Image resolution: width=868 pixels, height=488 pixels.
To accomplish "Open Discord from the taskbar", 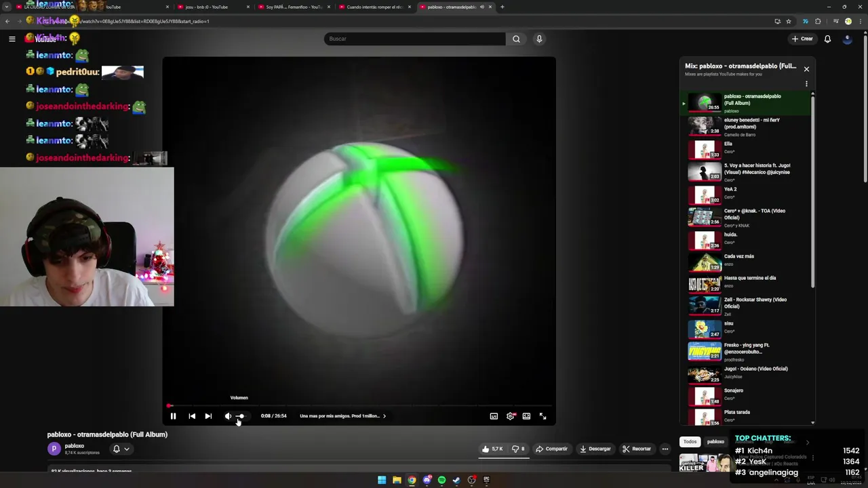I will (x=427, y=480).
